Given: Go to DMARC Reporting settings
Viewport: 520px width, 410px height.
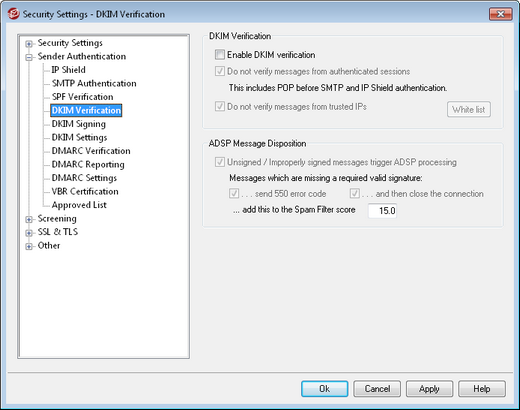Looking at the screenshot, I should 88,164.
